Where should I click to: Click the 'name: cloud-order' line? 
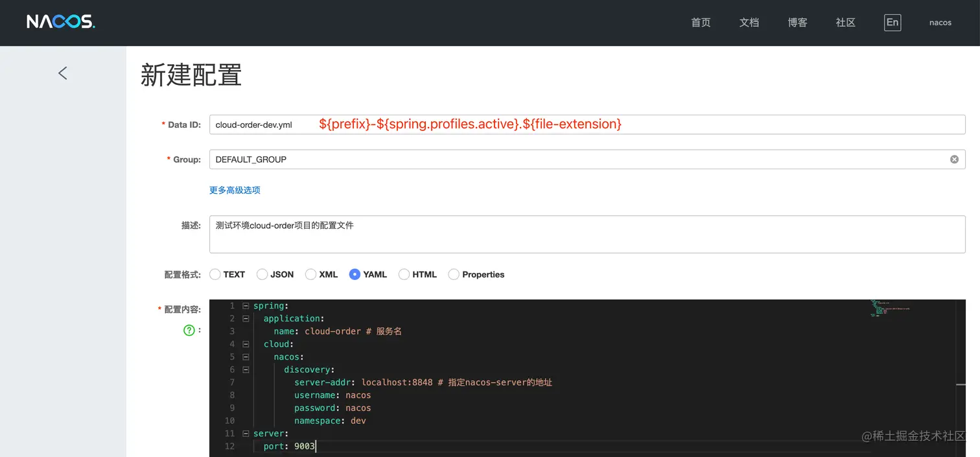pos(317,331)
